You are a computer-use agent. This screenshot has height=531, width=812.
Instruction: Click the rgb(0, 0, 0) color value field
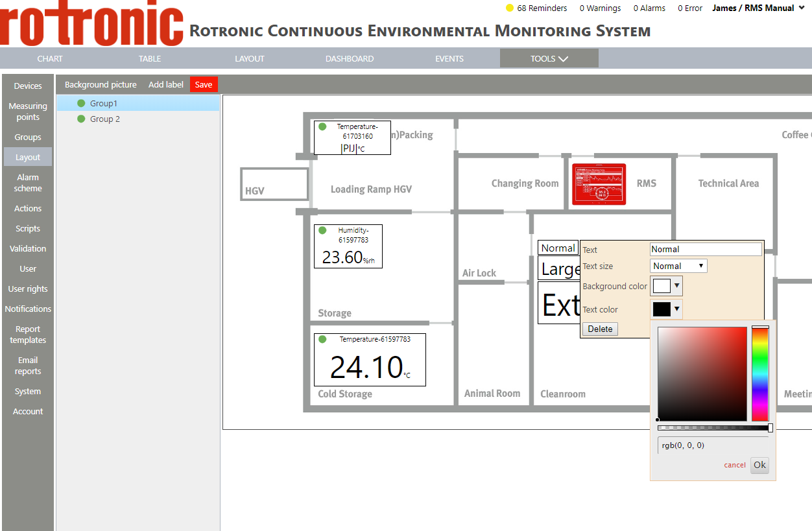[713, 445]
